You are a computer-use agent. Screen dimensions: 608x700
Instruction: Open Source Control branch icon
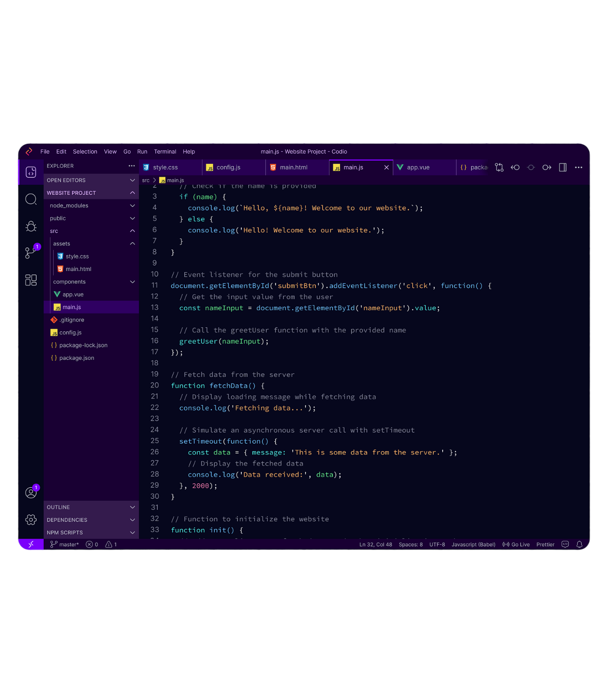coord(31,253)
